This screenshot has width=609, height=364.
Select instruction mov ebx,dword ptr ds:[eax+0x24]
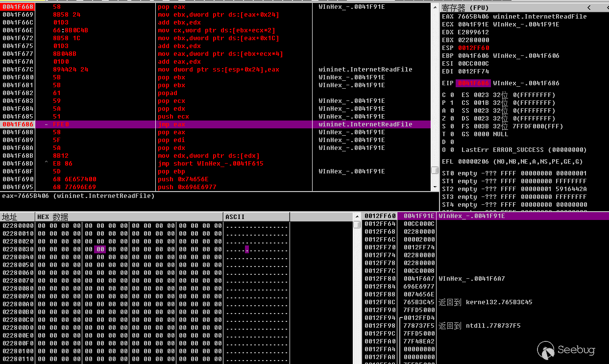(219, 15)
